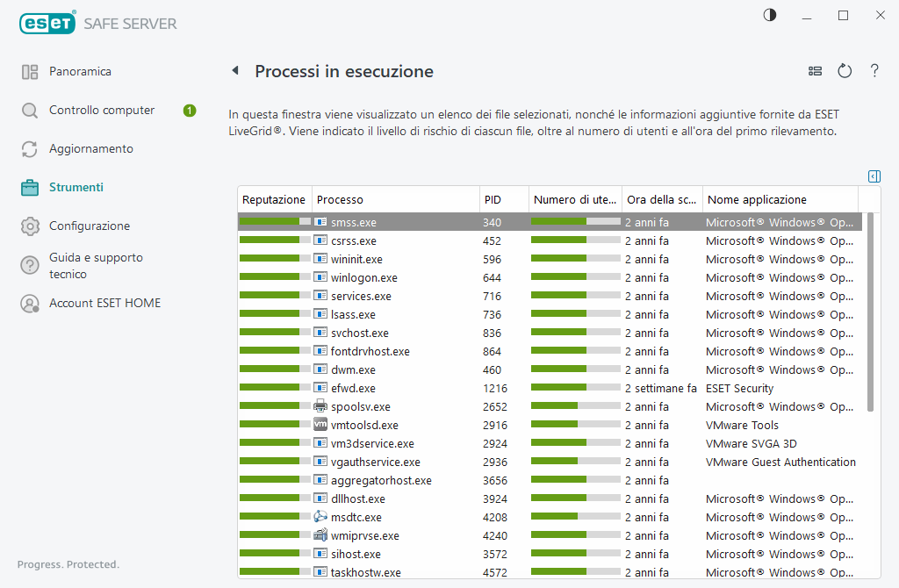Toggle the details side panel icon
The height and width of the screenshot is (588, 899).
(x=874, y=176)
